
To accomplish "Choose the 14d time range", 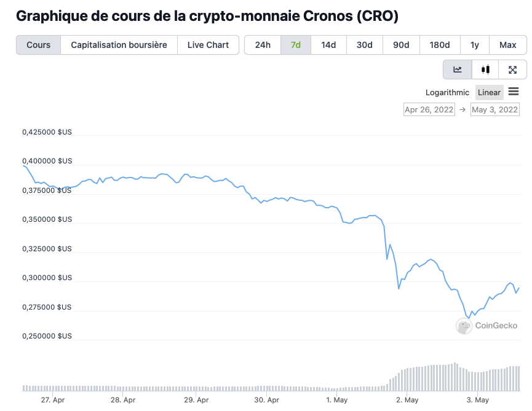I will (x=328, y=45).
